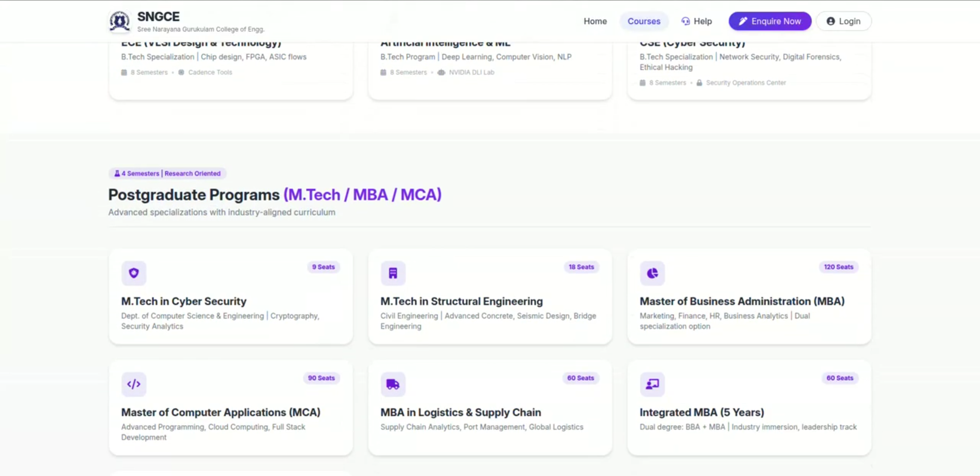Click the 'Security Operations Center' label
This screenshot has width=980, height=476.
click(x=746, y=83)
